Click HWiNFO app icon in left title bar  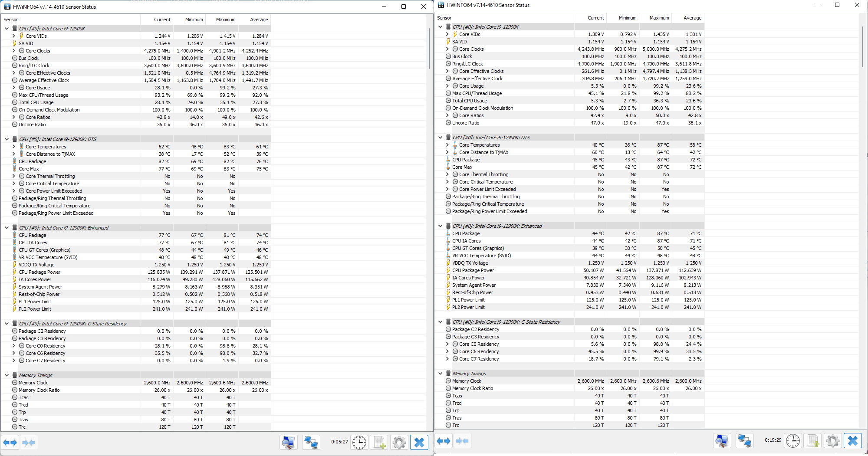pos(7,7)
